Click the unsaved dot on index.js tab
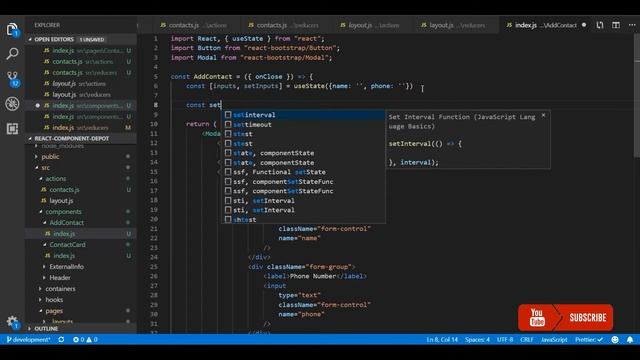 [x=584, y=25]
